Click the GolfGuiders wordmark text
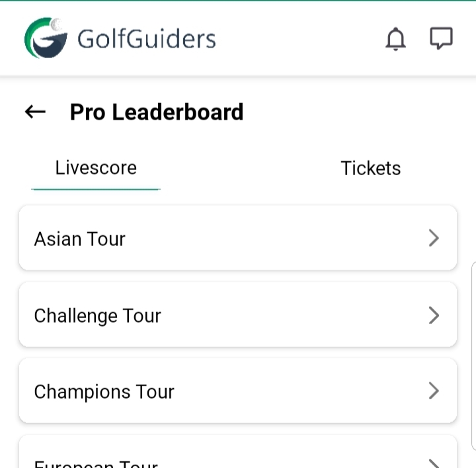Viewport: 476px width, 468px height. click(146, 39)
